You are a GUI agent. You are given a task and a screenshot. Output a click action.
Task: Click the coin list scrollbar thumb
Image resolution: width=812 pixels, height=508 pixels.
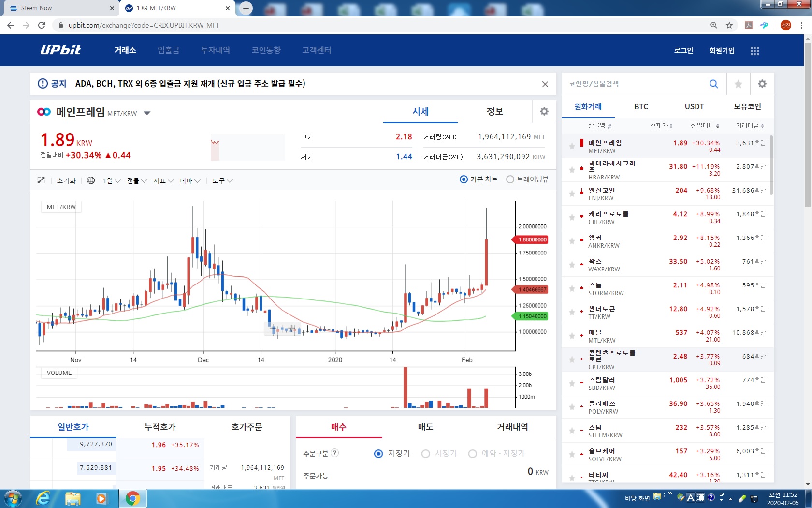tap(771, 164)
